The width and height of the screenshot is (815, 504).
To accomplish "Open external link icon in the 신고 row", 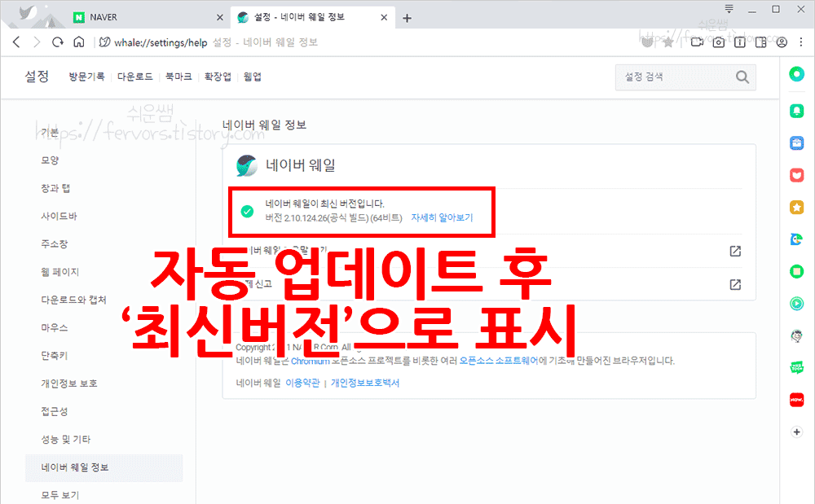I will click(x=735, y=284).
